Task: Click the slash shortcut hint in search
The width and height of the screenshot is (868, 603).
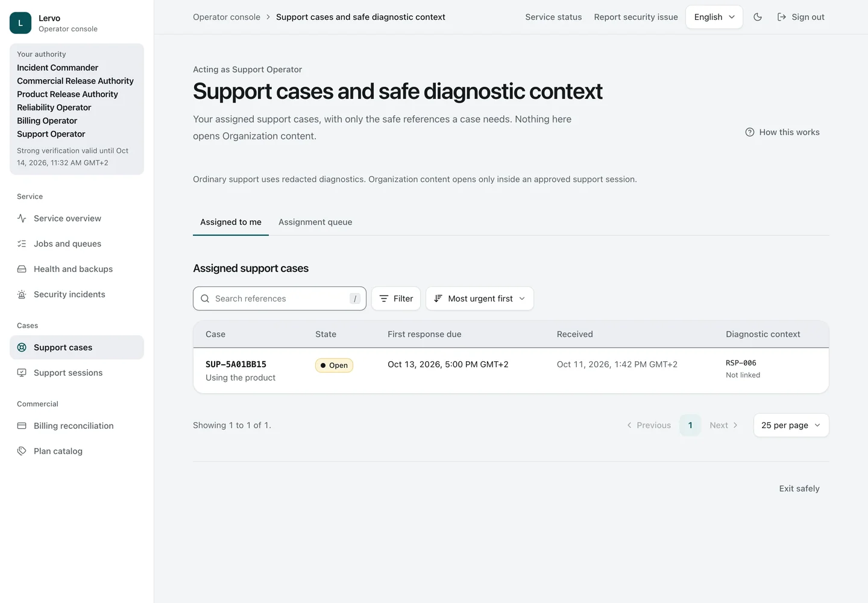Action: click(355, 298)
